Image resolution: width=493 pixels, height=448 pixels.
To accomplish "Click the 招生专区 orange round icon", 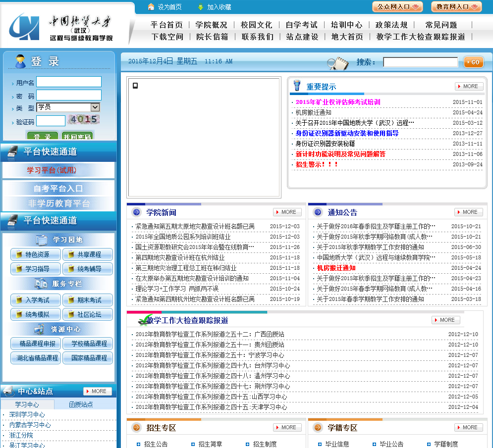I will click(136, 427).
